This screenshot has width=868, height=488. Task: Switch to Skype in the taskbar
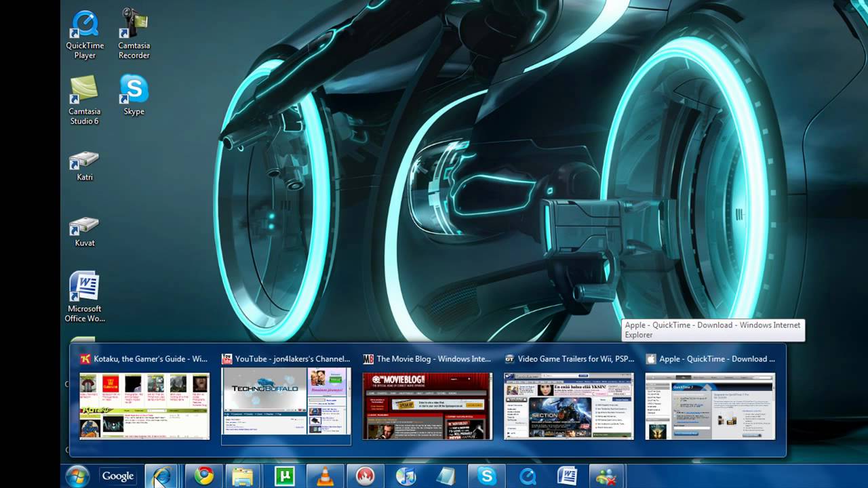coord(487,476)
